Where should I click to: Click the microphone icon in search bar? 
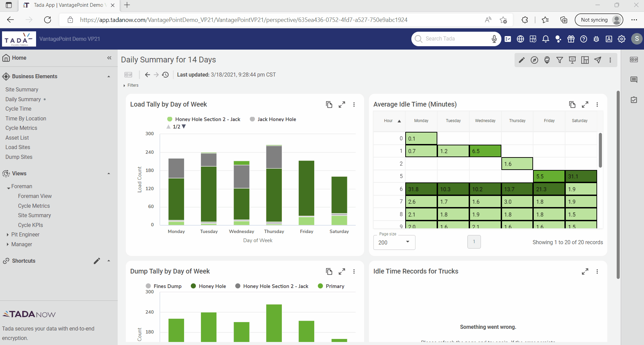click(494, 39)
